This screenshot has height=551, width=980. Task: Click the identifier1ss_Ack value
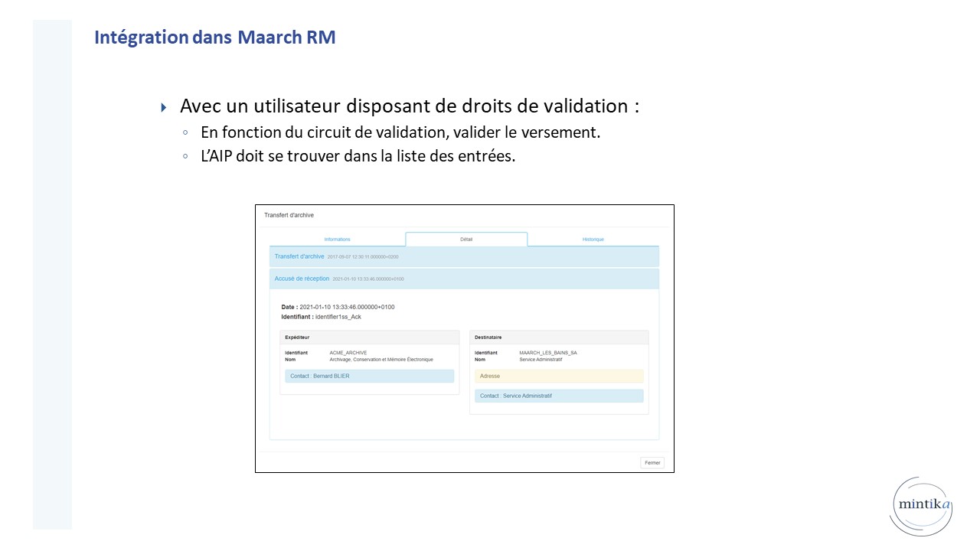point(338,316)
